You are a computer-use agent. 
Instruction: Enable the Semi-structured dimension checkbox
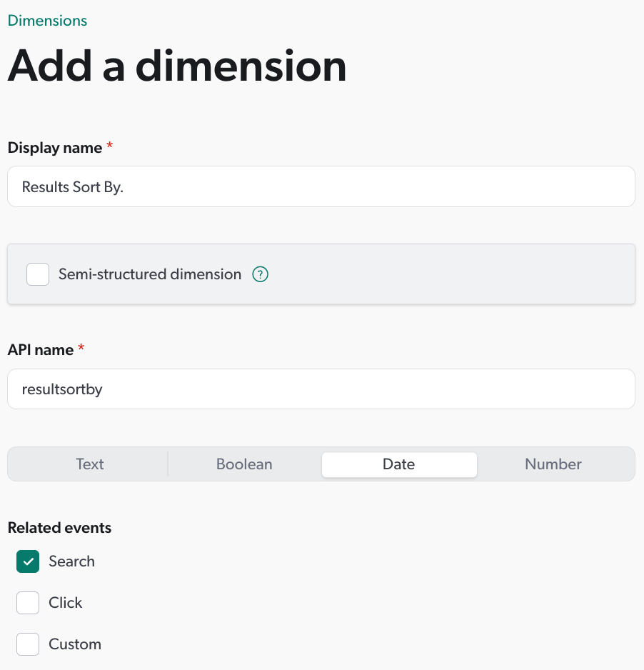(x=37, y=274)
